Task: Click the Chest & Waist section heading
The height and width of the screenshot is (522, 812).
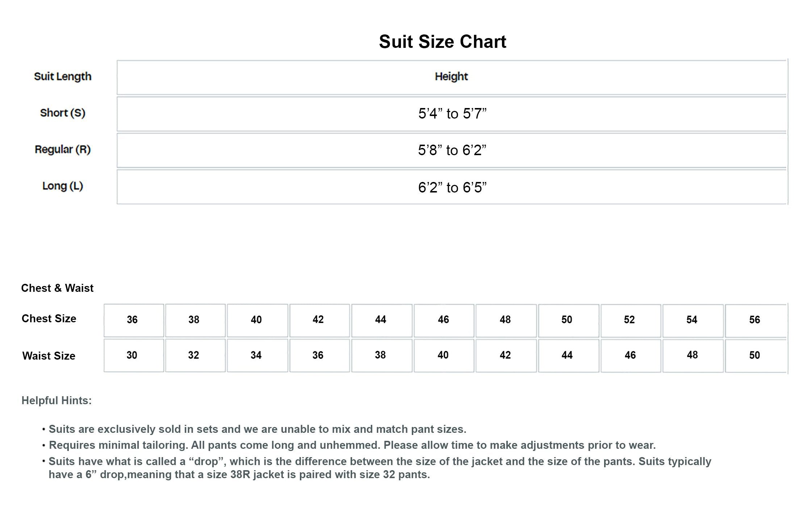Action: tap(57, 288)
